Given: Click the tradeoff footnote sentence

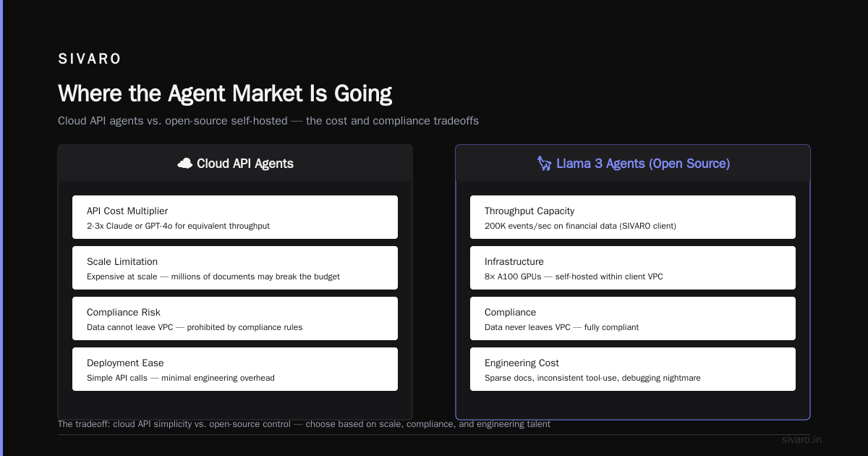Looking at the screenshot, I should click(x=304, y=424).
